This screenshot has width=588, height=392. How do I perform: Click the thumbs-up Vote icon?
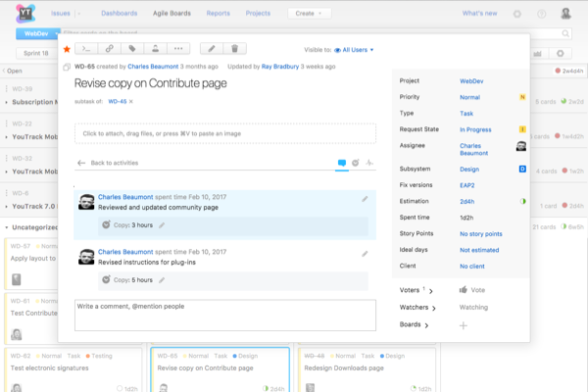click(x=463, y=290)
